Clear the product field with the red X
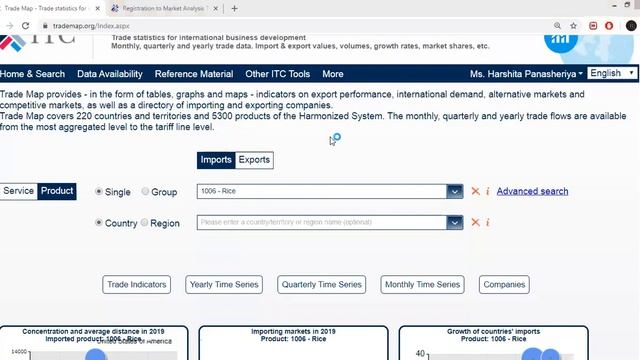Image resolution: width=640 pixels, height=360 pixels. pos(476,191)
